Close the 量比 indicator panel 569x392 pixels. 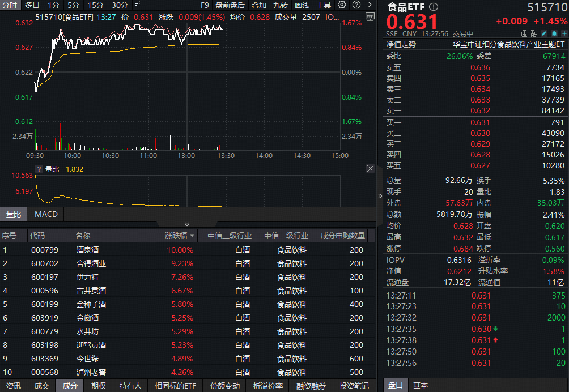tap(370, 168)
